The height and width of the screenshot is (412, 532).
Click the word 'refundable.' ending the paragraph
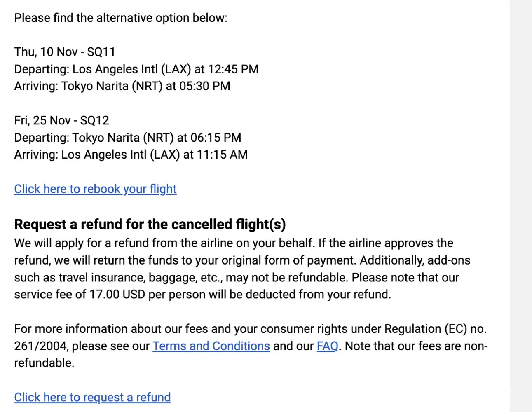[44, 363]
